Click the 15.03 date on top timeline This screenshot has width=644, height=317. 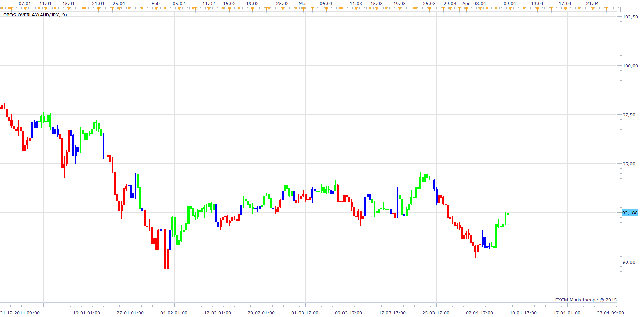[x=377, y=3]
